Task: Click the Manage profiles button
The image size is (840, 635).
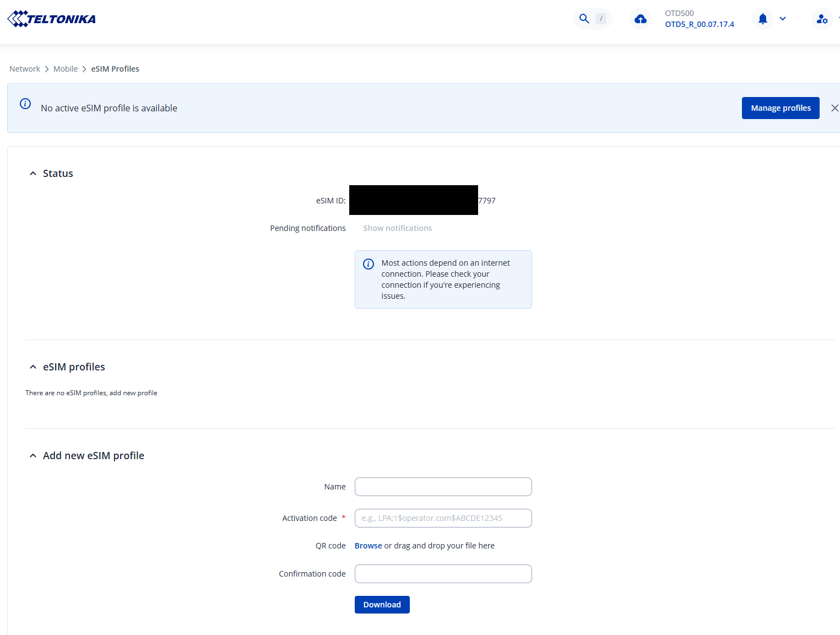Action: pyautogui.click(x=780, y=108)
